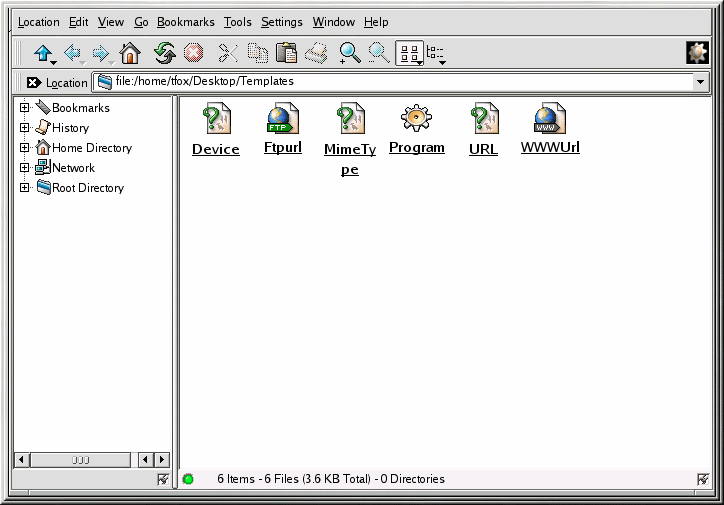
Task: Click the Paste clipboard icon
Action: click(x=287, y=53)
